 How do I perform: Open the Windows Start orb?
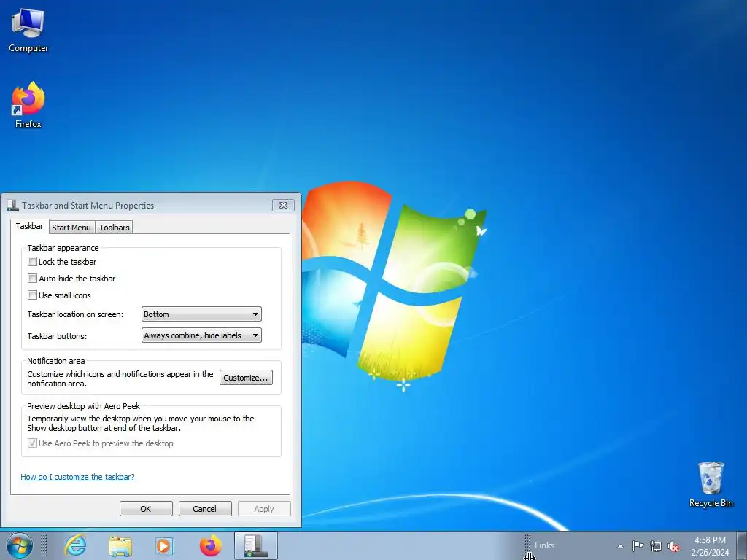click(x=20, y=545)
